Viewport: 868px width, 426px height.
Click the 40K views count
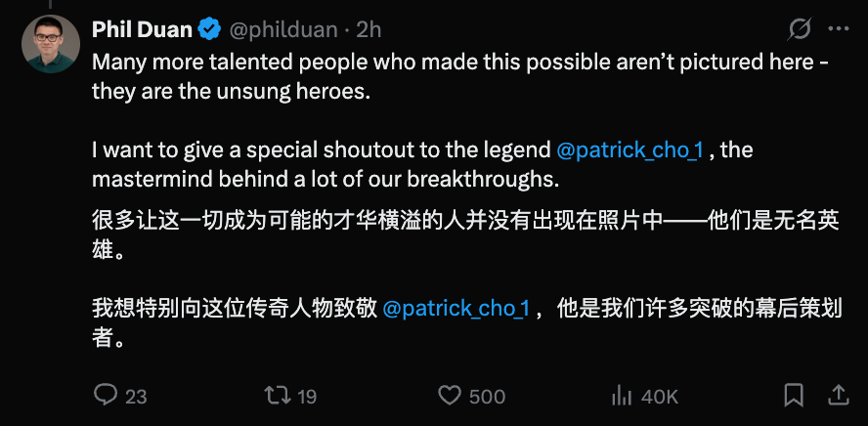pos(660,397)
